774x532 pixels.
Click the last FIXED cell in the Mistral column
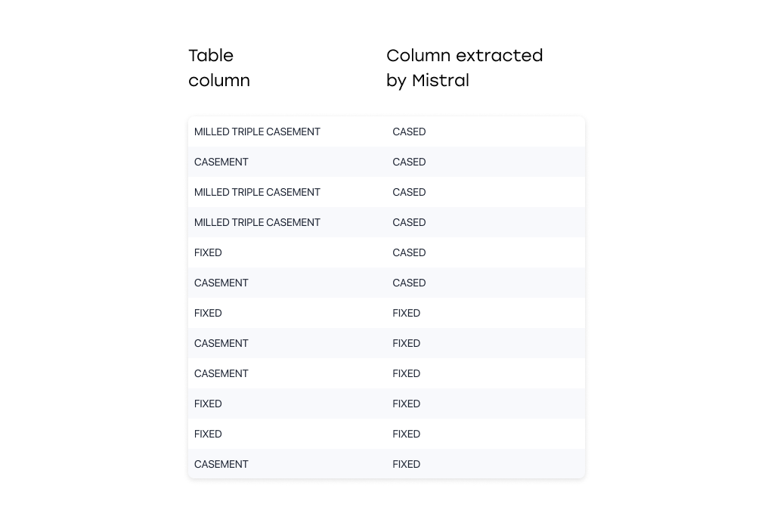(x=406, y=464)
